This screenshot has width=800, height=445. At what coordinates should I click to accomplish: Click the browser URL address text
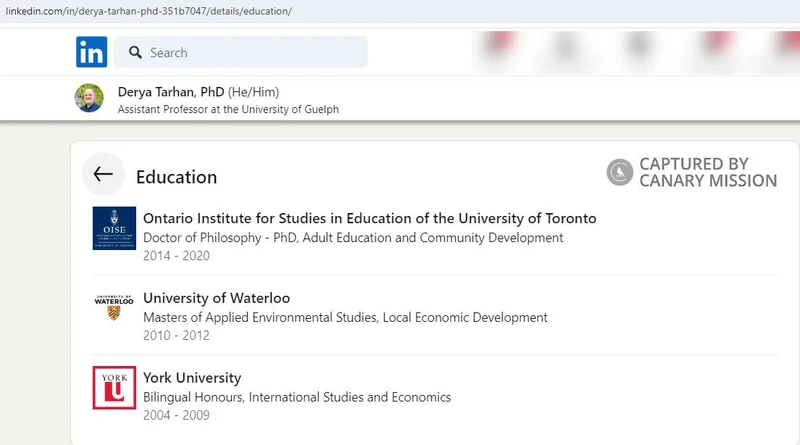click(x=148, y=11)
